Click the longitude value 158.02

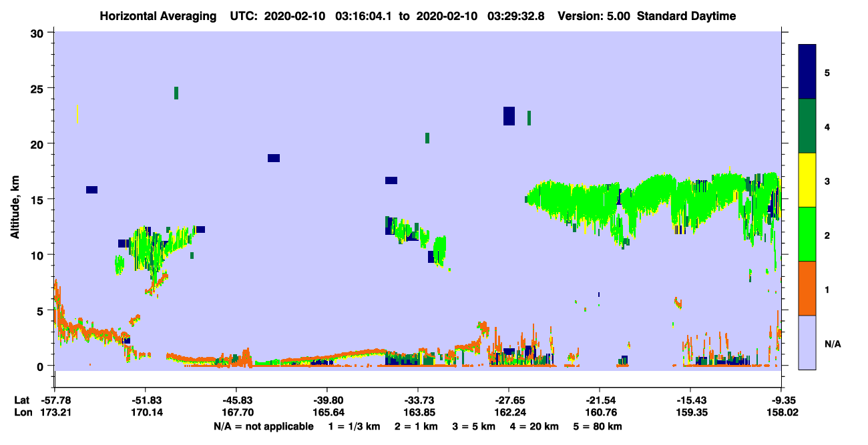(784, 412)
